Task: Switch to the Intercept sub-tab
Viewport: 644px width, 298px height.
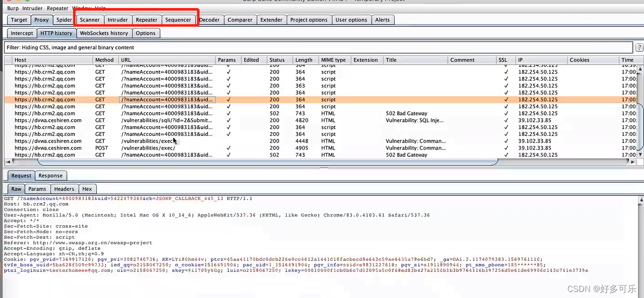Action: [22, 33]
